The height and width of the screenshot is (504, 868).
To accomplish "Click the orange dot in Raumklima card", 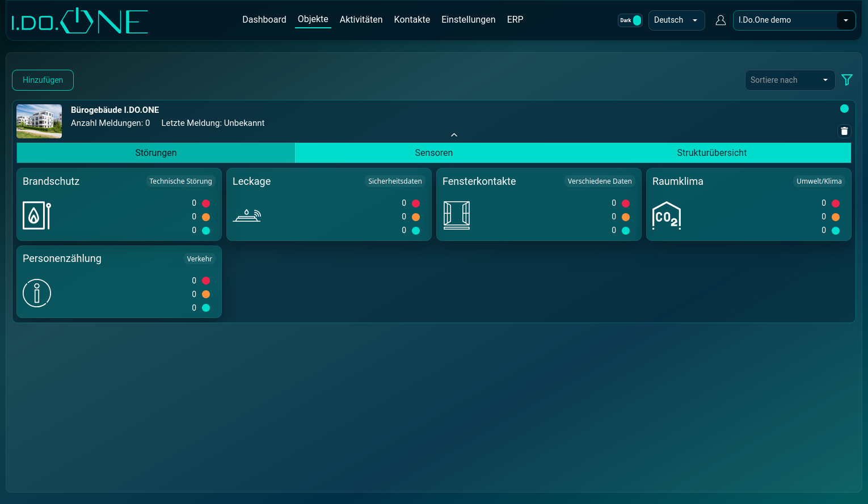I will click(x=836, y=217).
